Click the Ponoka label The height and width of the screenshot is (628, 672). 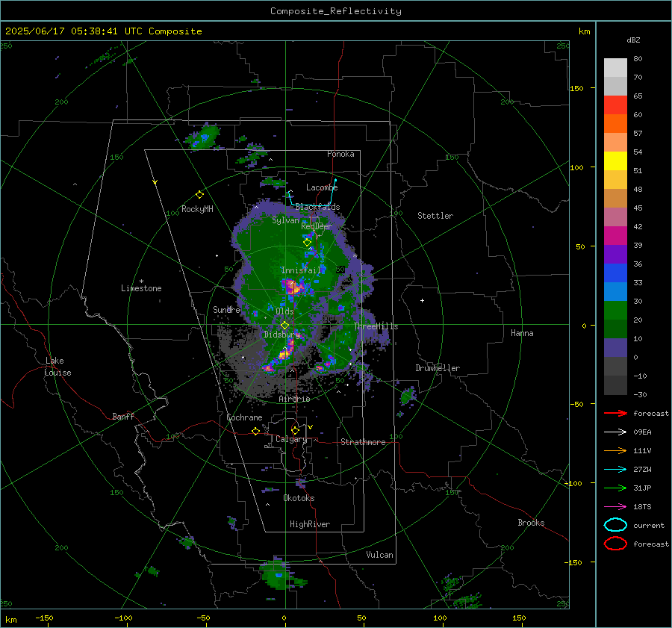tap(340, 154)
